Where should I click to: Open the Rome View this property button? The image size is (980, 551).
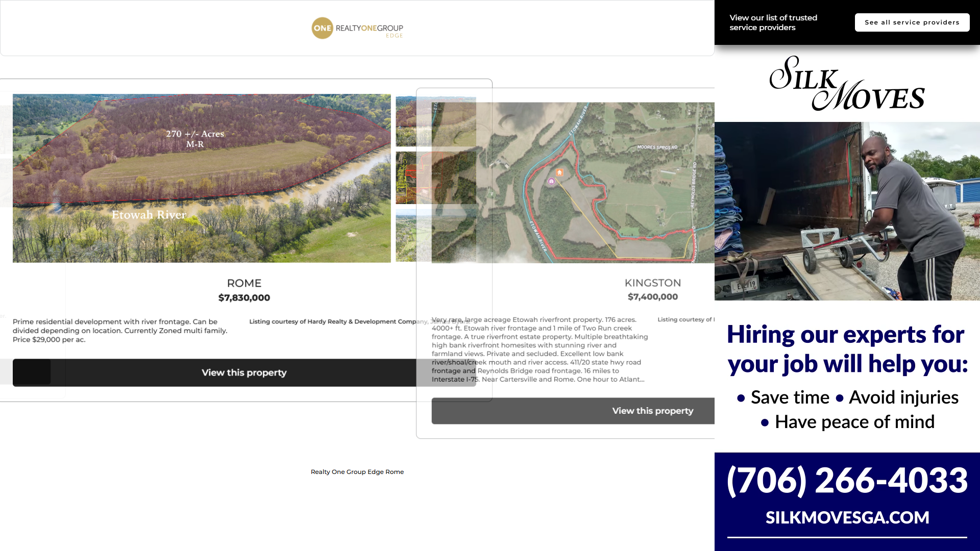[243, 373]
